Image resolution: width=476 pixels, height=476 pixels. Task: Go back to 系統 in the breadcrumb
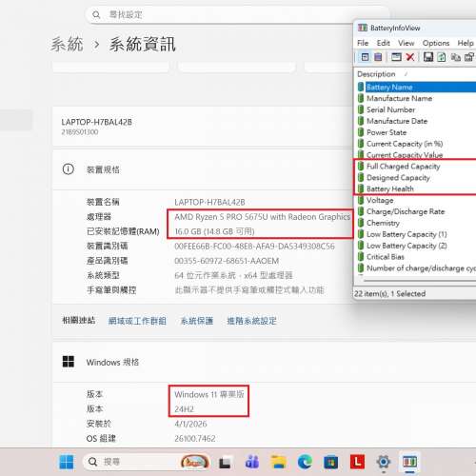(x=67, y=44)
